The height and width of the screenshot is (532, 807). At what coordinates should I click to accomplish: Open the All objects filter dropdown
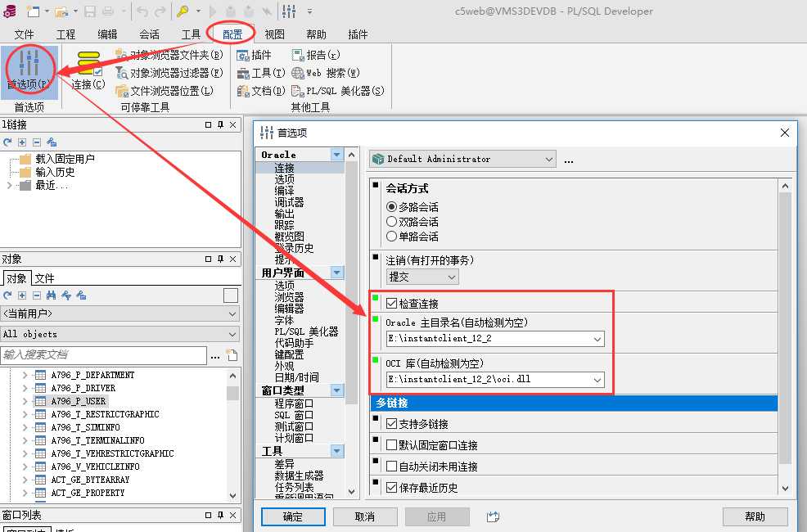120,334
